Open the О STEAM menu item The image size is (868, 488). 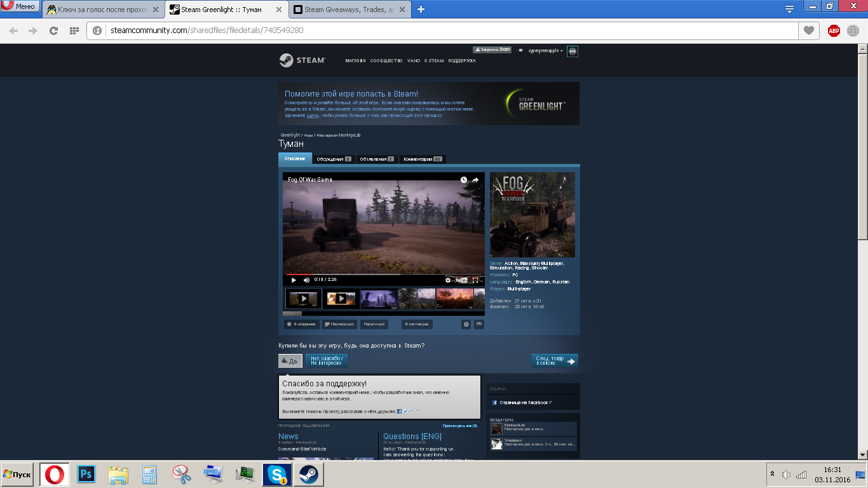pyautogui.click(x=434, y=61)
